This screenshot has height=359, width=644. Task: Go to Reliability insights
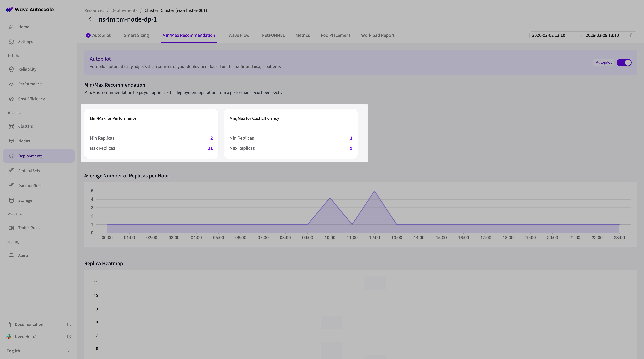tap(39, 69)
